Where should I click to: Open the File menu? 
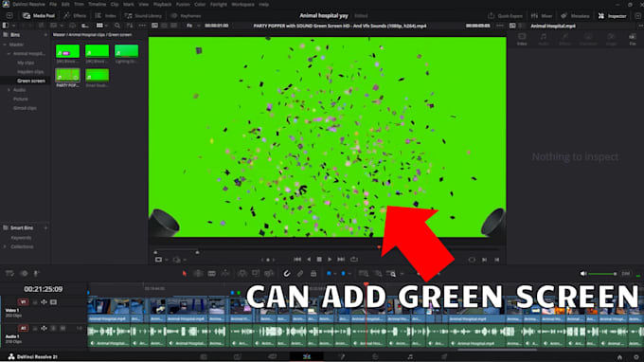click(x=53, y=4)
